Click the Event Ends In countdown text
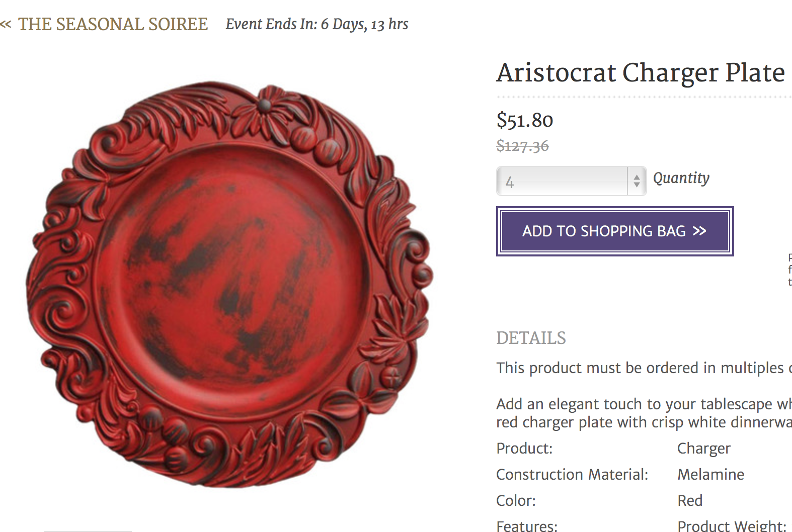The width and height of the screenshot is (792, 532). click(x=317, y=24)
